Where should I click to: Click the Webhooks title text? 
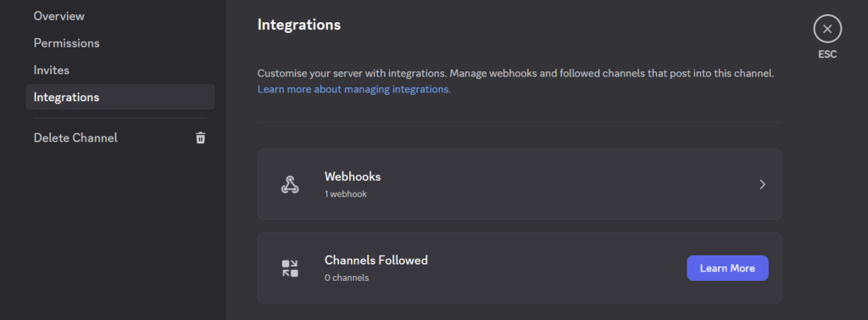[353, 177]
